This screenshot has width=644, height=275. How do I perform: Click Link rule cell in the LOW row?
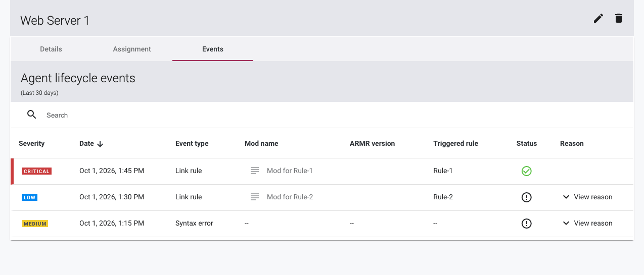click(x=189, y=197)
